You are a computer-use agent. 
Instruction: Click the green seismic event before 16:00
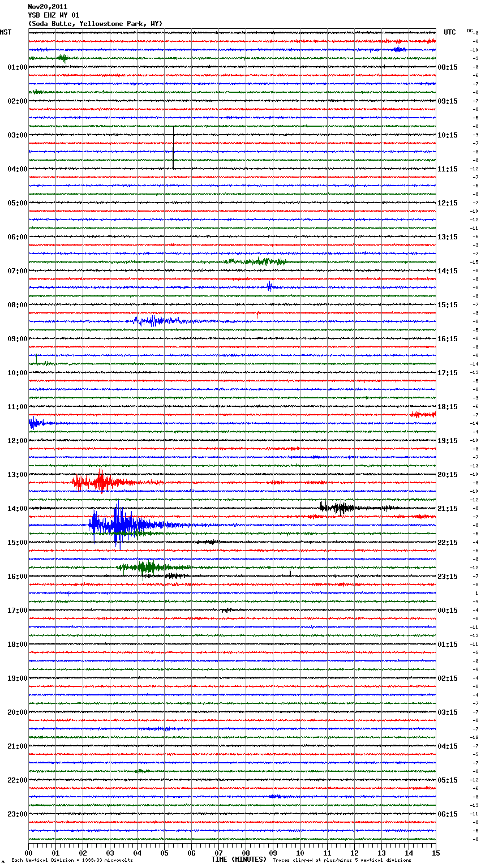point(148,567)
